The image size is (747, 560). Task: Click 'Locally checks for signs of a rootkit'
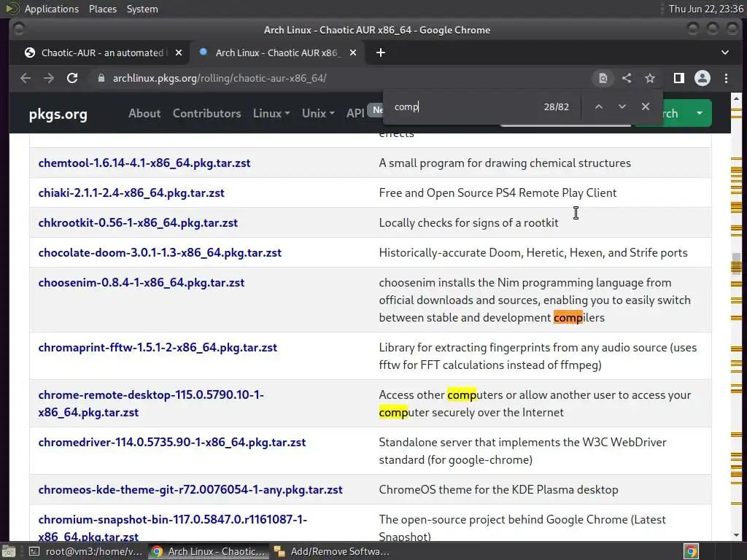[468, 223]
